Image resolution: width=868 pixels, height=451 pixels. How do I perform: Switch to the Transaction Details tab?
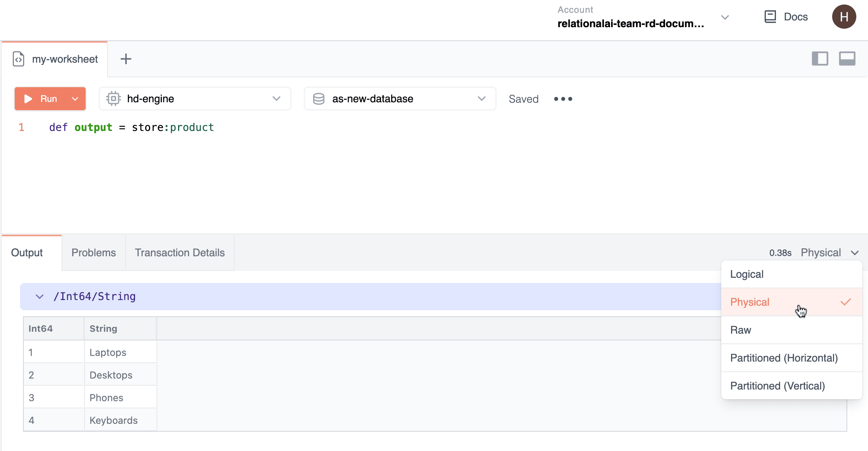[180, 252]
